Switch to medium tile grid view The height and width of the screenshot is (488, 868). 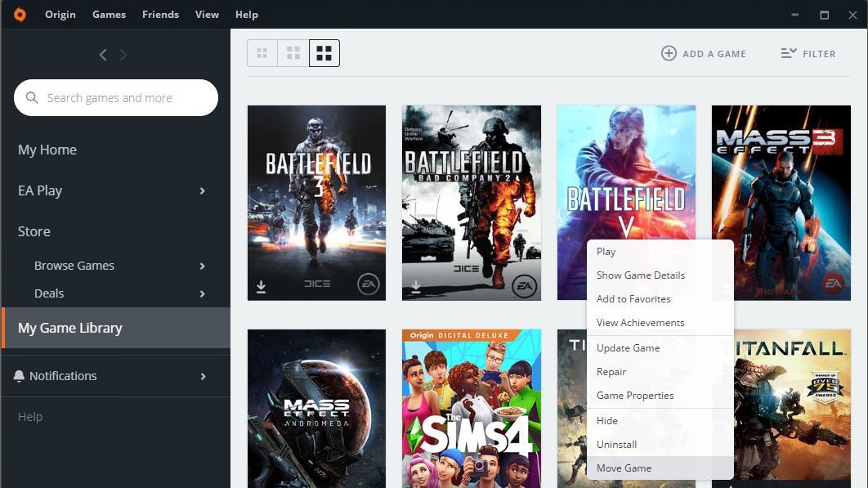pos(293,53)
